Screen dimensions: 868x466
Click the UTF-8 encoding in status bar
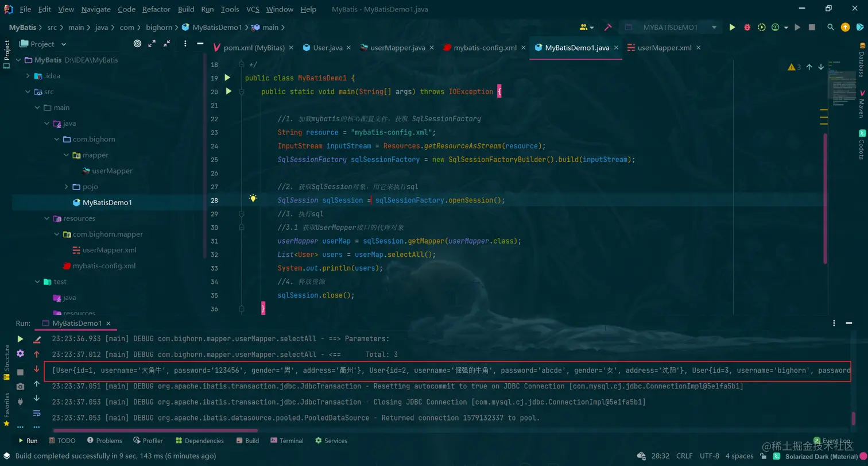click(710, 456)
